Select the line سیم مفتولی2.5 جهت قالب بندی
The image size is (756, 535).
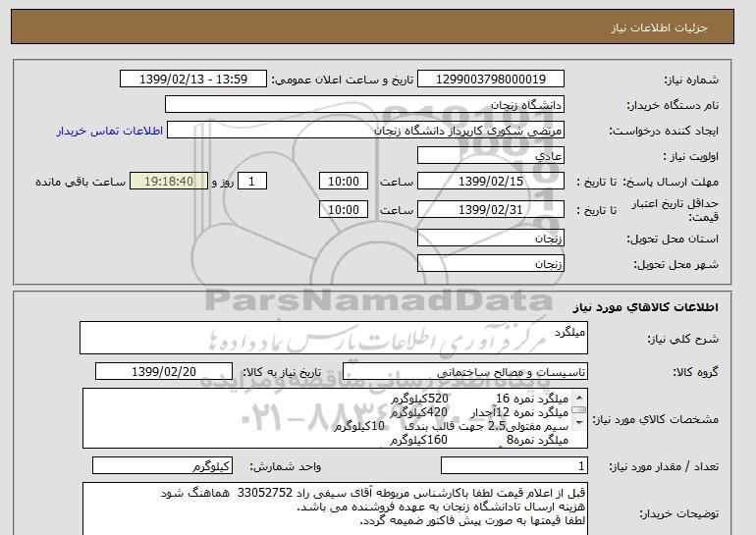pyautogui.click(x=487, y=426)
